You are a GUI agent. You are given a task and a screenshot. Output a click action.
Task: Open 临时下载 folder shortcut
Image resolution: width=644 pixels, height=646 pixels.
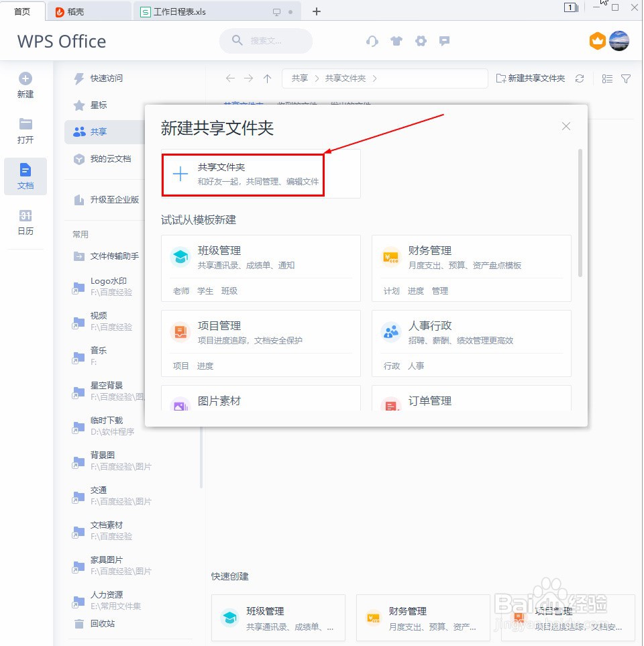coord(103,426)
